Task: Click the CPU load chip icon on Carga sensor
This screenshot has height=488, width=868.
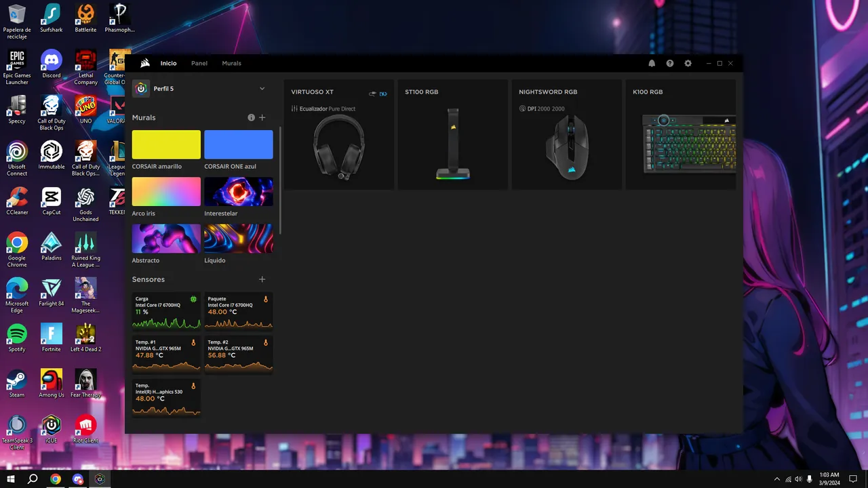Action: click(x=193, y=299)
